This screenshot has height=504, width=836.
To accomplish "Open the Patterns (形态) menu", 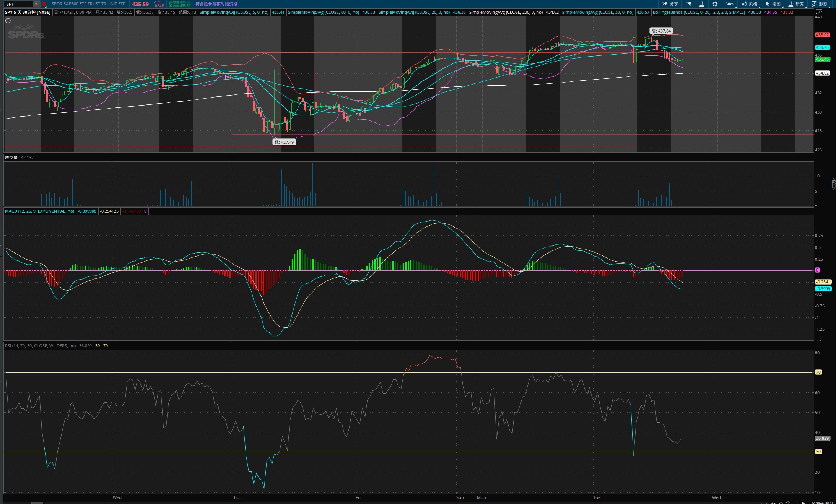I will click(820, 4).
